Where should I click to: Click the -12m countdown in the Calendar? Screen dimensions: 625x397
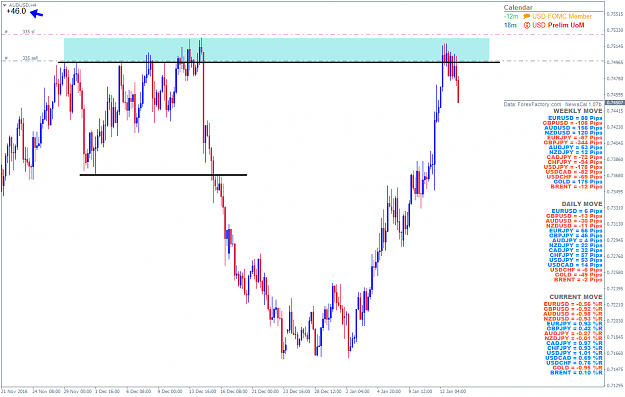coord(511,16)
